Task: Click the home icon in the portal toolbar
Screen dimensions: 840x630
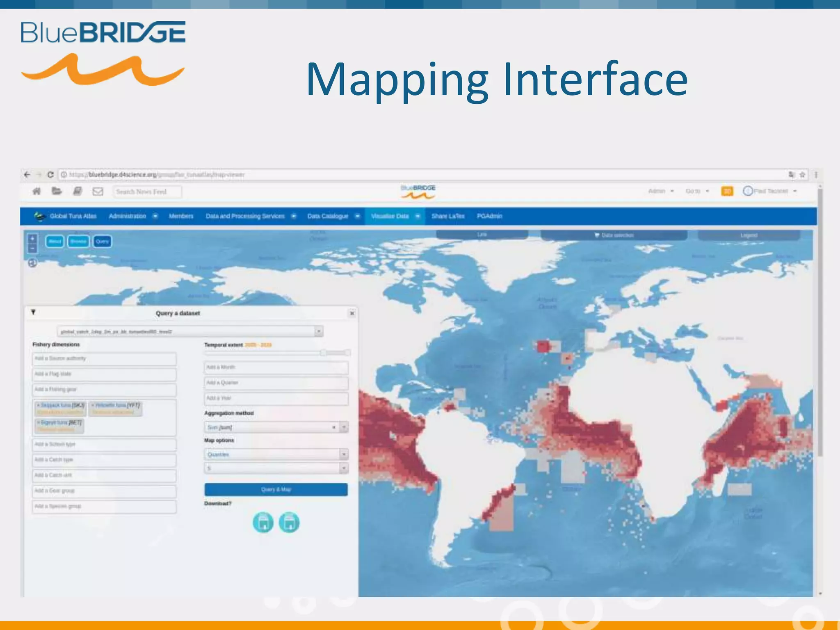Action: pos(37,191)
